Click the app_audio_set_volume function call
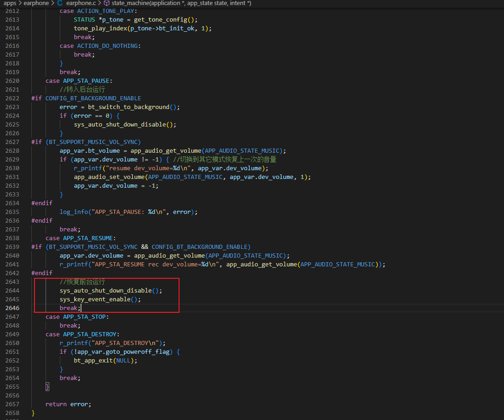Screen dimensions: 504x420 (x=109, y=177)
